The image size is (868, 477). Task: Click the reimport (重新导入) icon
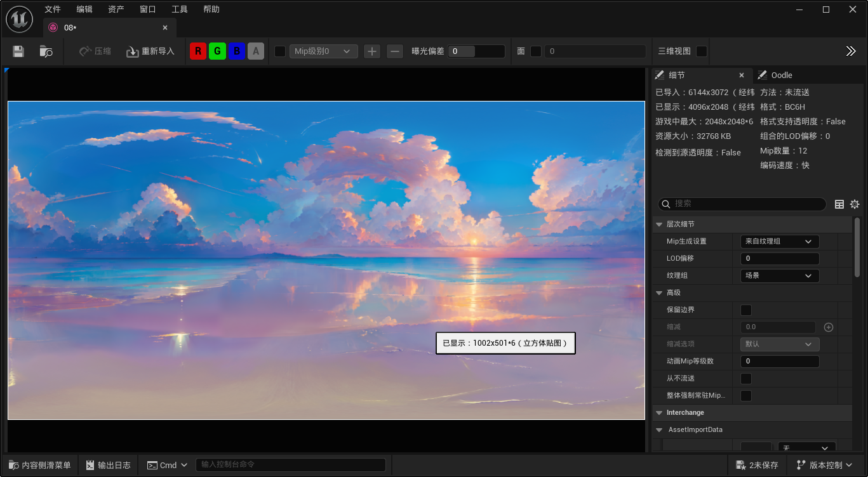(132, 51)
